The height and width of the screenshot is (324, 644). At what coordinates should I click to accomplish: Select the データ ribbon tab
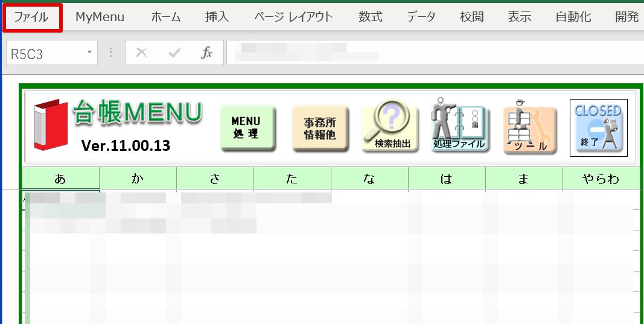[x=421, y=17]
